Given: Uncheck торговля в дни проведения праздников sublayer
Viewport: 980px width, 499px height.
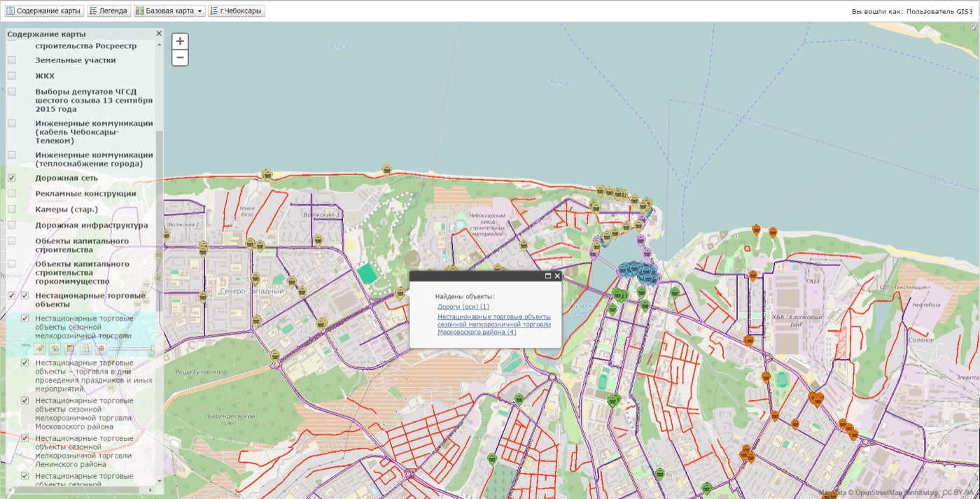Looking at the screenshot, I should (24, 363).
